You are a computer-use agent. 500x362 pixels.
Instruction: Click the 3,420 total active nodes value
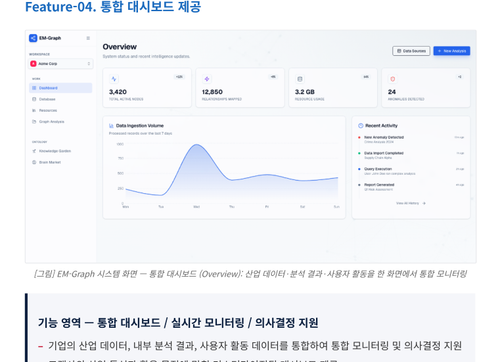click(x=118, y=92)
